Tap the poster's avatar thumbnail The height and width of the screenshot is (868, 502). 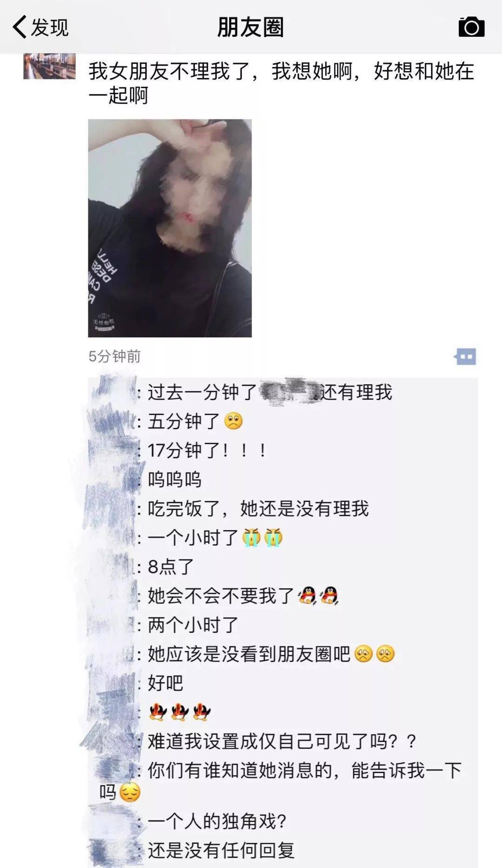pyautogui.click(x=49, y=66)
